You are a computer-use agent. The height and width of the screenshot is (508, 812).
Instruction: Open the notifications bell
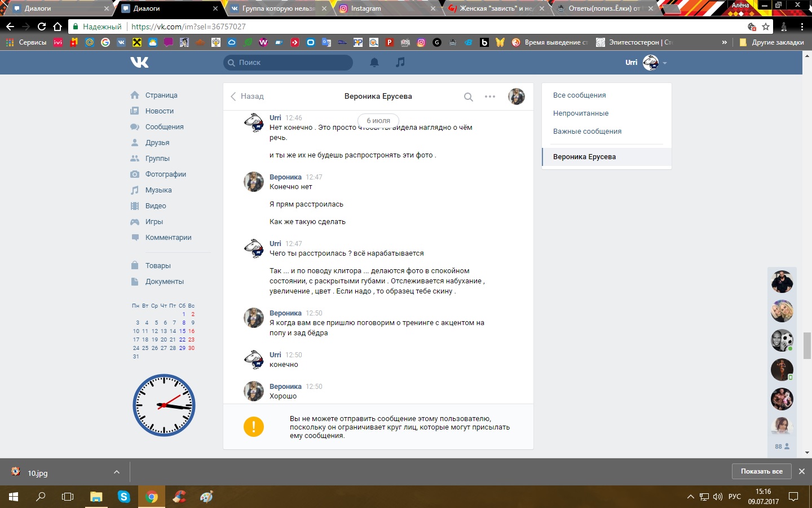coord(374,63)
